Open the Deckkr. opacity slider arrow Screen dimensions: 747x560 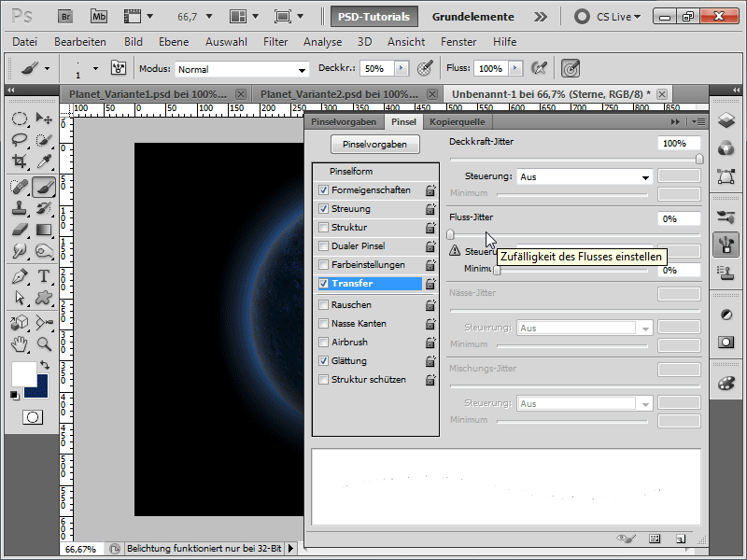(x=402, y=68)
